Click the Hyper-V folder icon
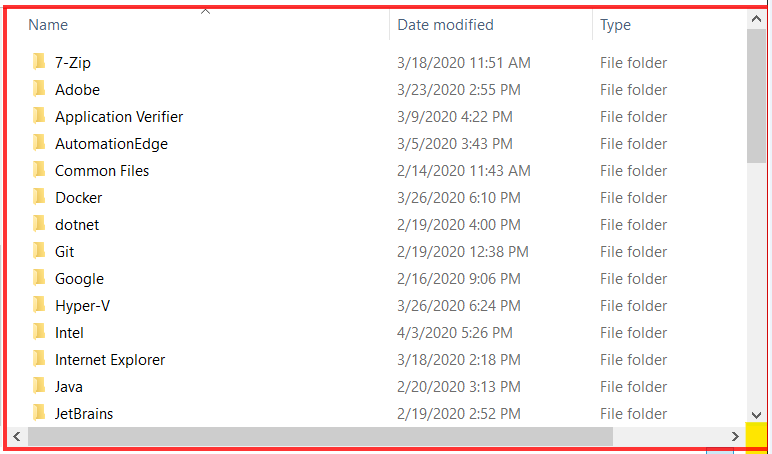The image size is (772, 454). point(39,305)
